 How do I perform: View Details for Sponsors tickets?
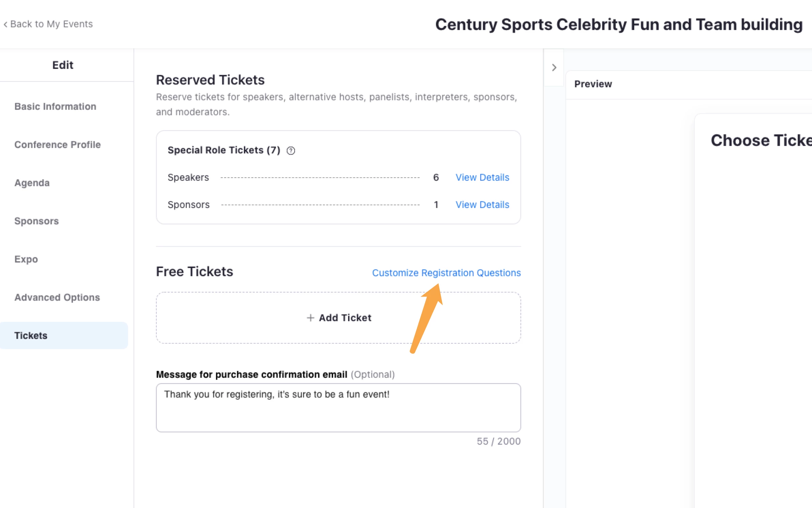coord(482,205)
